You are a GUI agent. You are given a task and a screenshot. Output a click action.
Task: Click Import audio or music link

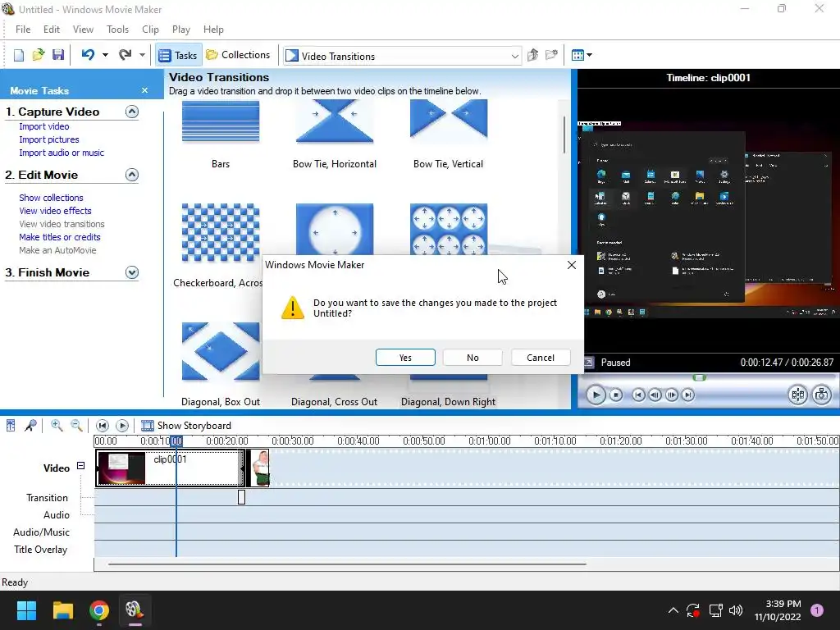[x=62, y=153]
